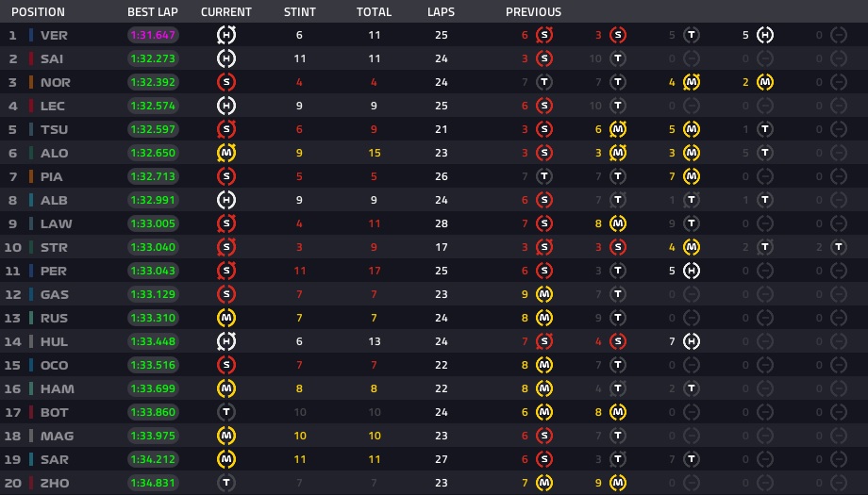Click PER's previous hard tyre icon
Viewport: 868px width, 495px height.
692,271
